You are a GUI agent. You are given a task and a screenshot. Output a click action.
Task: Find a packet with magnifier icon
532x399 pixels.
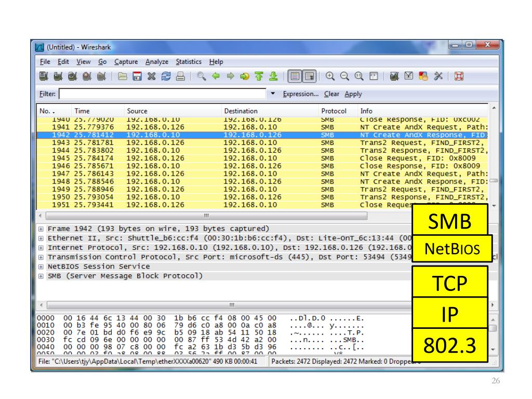click(201, 76)
